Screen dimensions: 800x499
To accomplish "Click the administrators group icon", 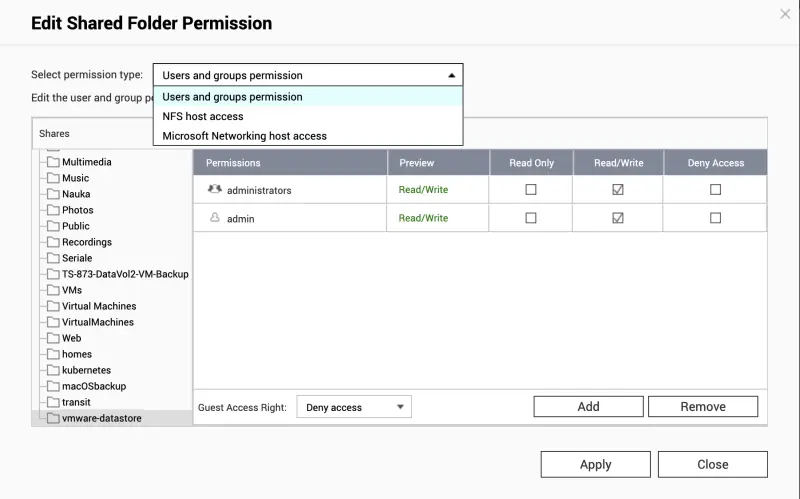I will click(x=214, y=189).
